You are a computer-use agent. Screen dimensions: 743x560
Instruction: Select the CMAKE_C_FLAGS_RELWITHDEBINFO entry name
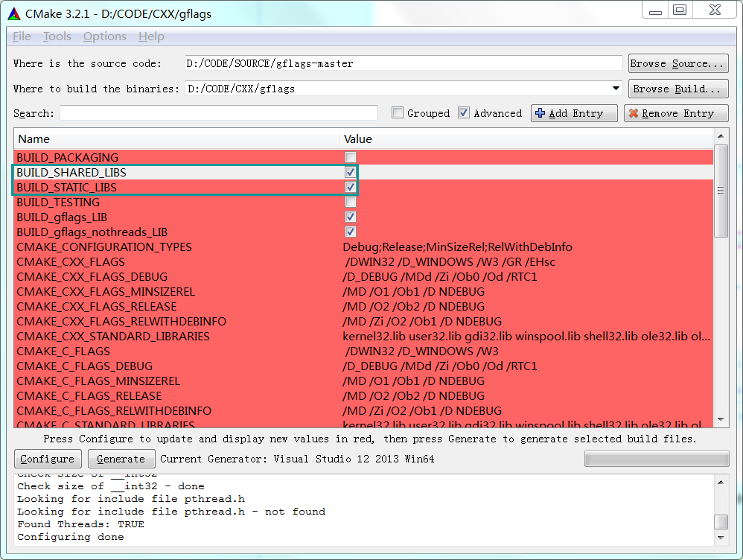click(114, 411)
